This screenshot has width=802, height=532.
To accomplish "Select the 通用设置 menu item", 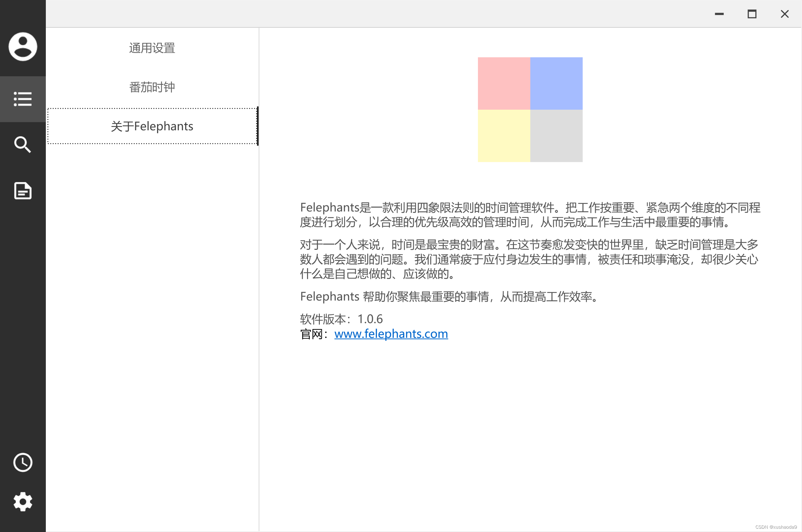I will pos(152,48).
